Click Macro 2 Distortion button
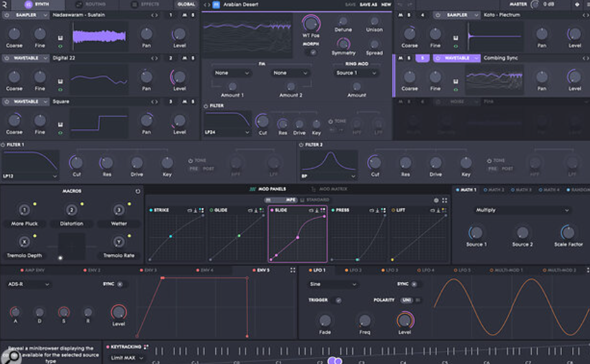 click(72, 210)
